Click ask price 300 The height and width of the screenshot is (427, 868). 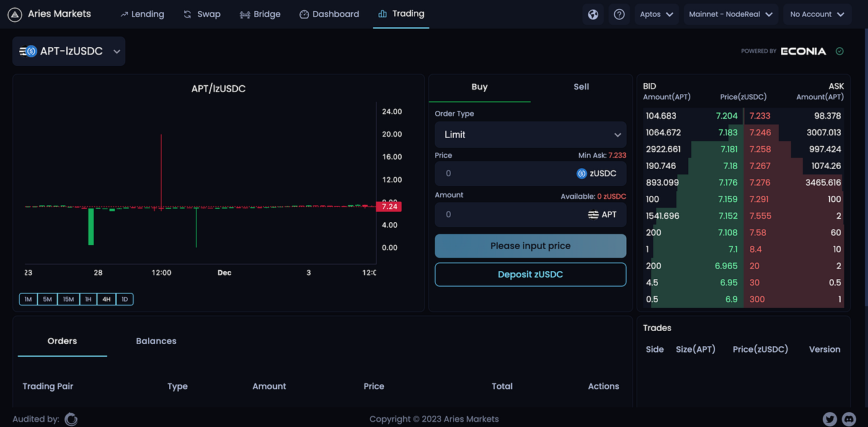pyautogui.click(x=757, y=299)
